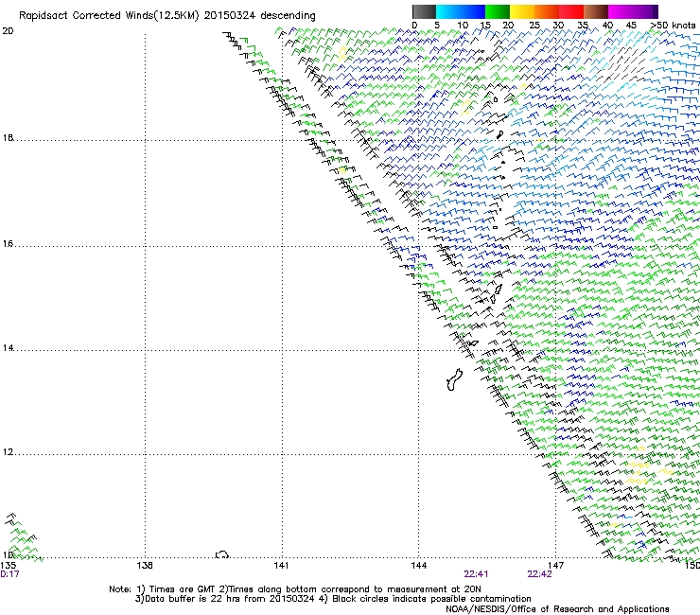
Task: Click the Guam island outline on the map
Action: click(454, 379)
